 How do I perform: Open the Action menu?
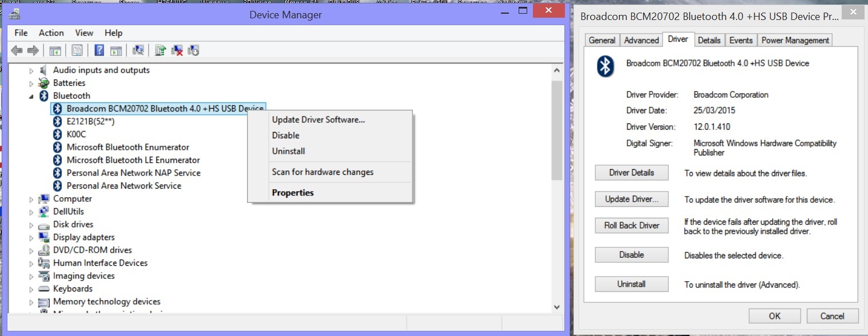[x=51, y=33]
